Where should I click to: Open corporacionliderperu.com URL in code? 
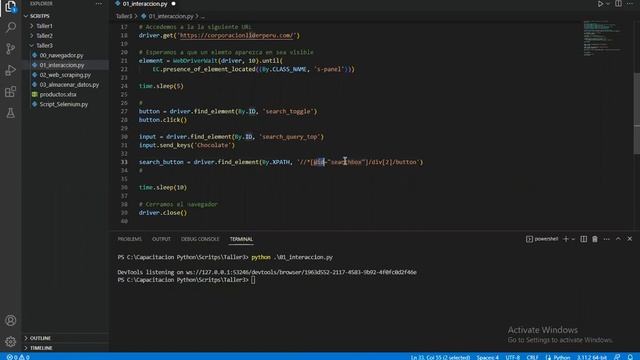click(x=236, y=36)
